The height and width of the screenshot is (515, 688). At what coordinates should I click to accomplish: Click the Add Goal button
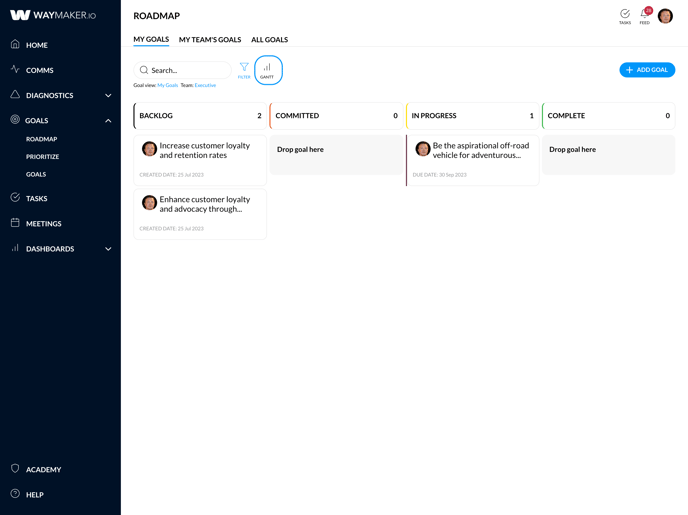tap(647, 70)
